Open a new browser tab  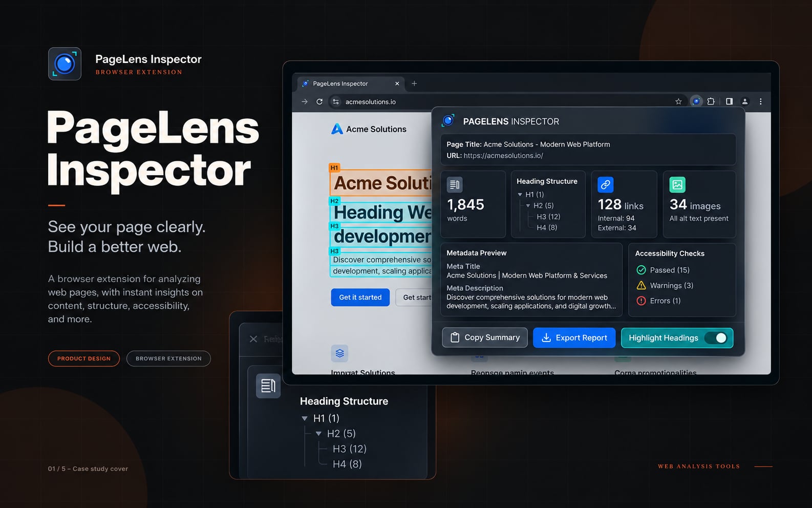click(414, 83)
